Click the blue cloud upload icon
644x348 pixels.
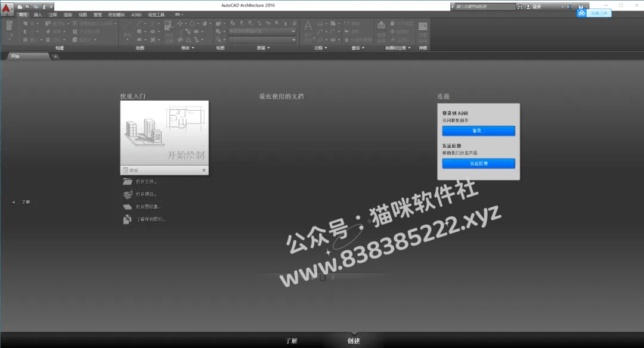(x=581, y=13)
